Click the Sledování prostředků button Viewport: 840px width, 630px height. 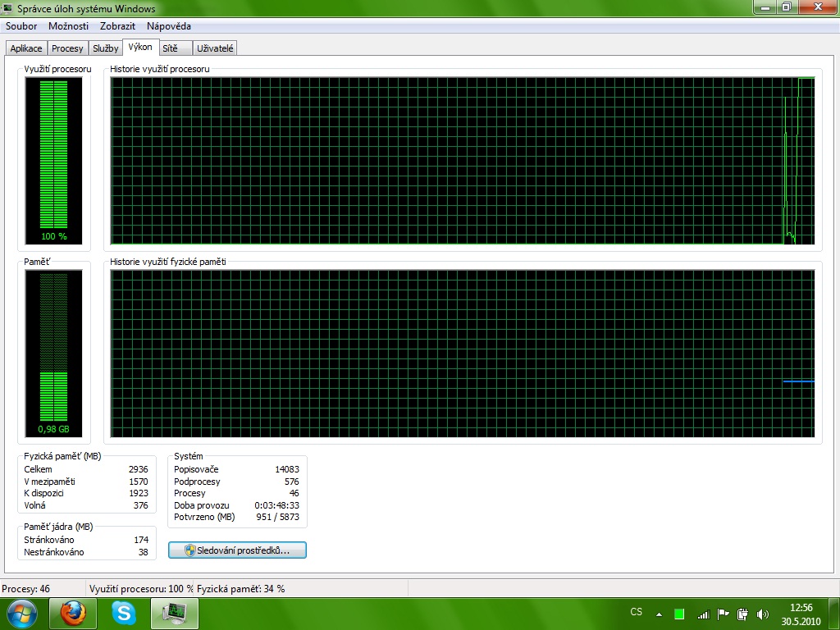[x=237, y=550]
